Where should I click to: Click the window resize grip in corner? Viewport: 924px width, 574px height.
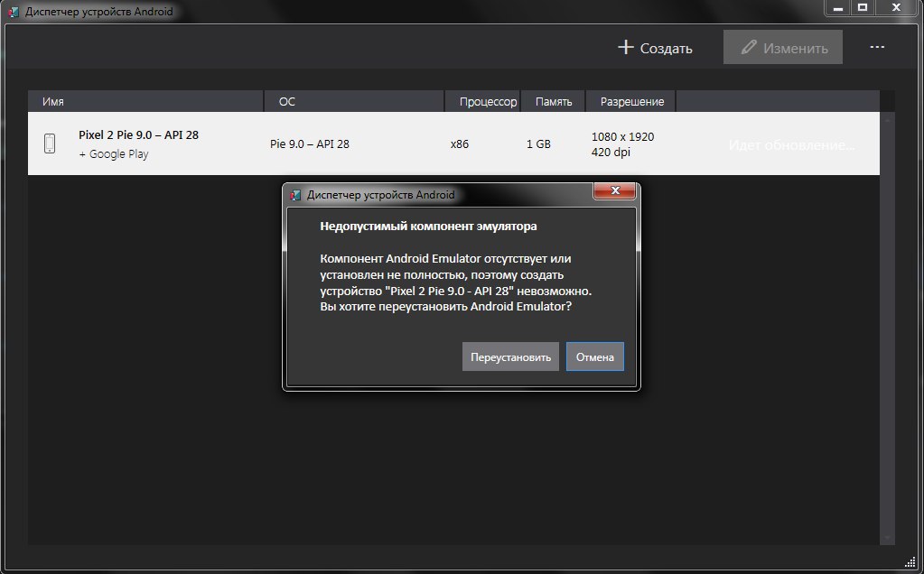tap(910, 560)
